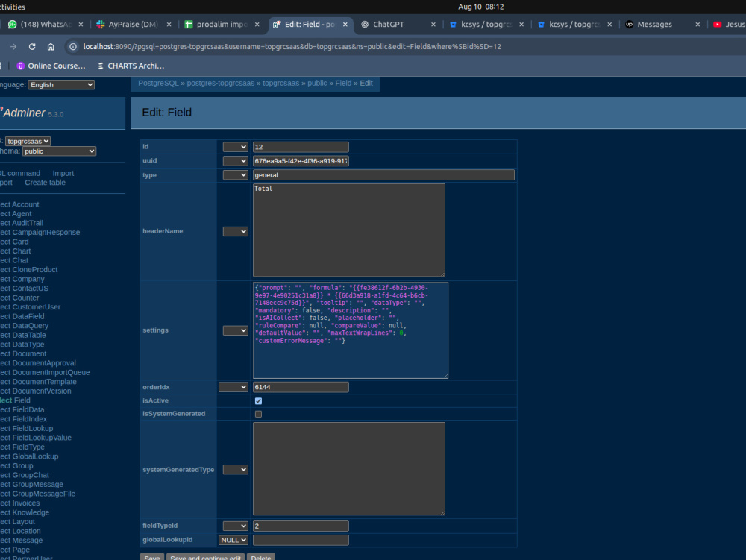Click the browser home icon
The width and height of the screenshot is (746, 560).
[51, 46]
